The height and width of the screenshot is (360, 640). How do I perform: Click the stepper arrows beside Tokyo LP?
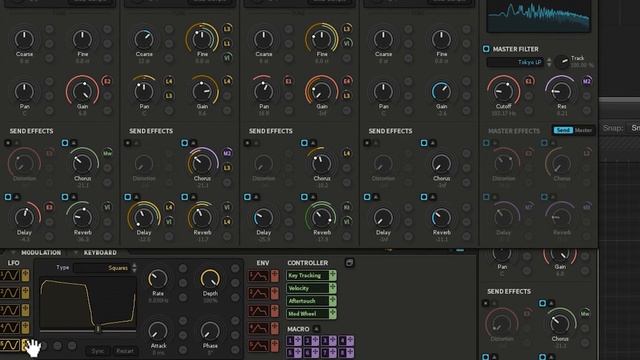pos(549,62)
